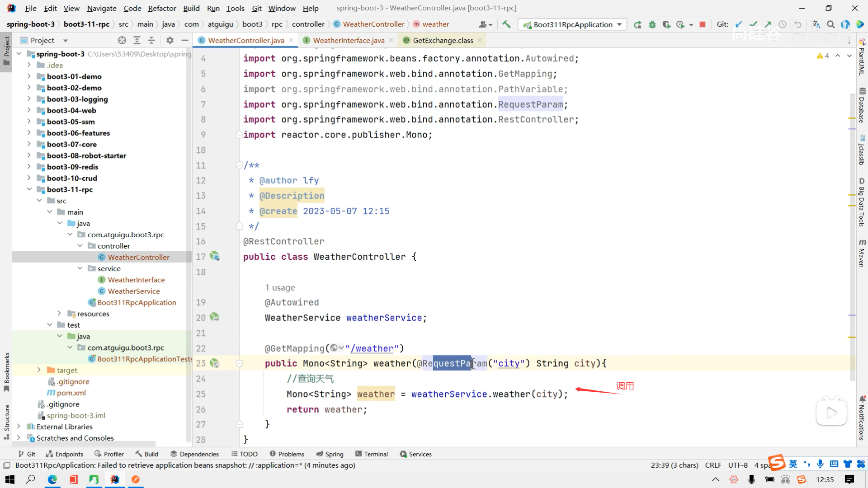Click the UTF-8 encoding status widget

click(x=738, y=465)
